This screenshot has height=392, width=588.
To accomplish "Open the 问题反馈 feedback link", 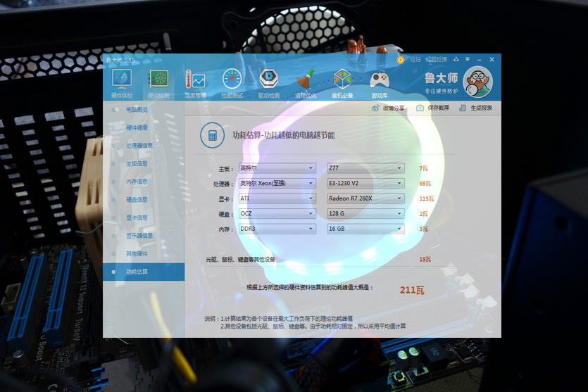I will 436,59.
